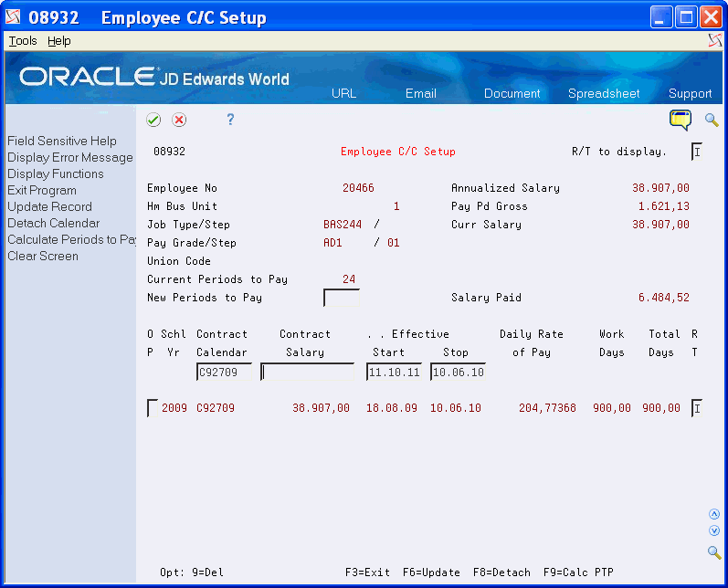Click F6=Update function key text
This screenshot has height=588, width=728.
pos(431,572)
